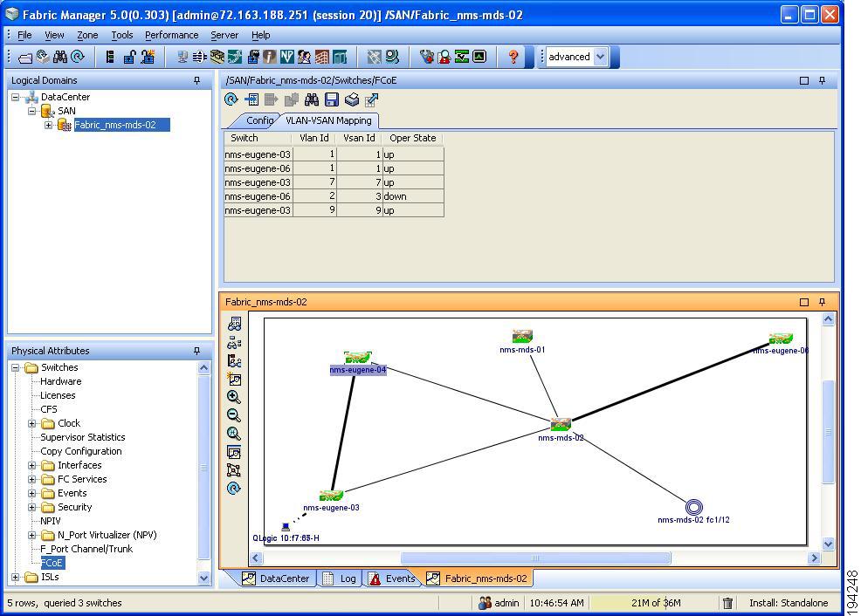Image resolution: width=861 pixels, height=616 pixels.
Task: Open the File menu
Action: pyautogui.click(x=24, y=35)
